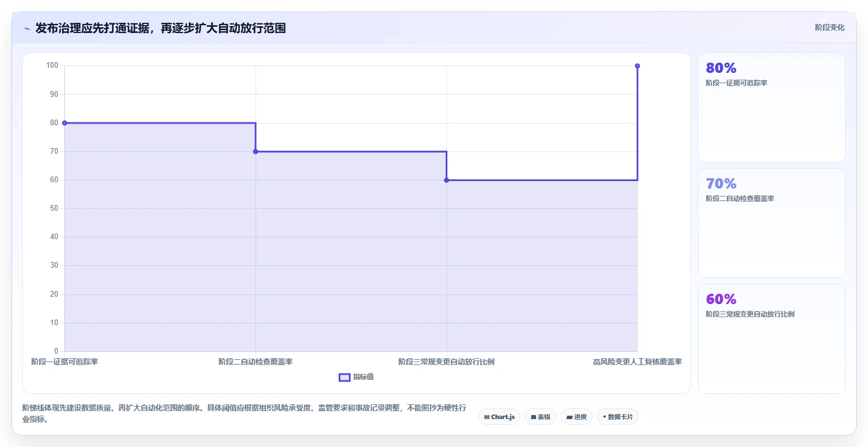This screenshot has height=447, width=868.
Task: Click the lightning icon beside the title
Action: 27,28
